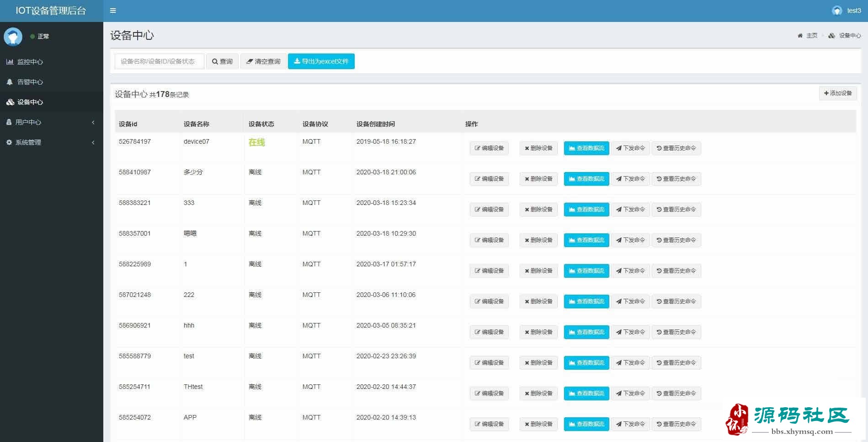Delete device device07

point(538,148)
